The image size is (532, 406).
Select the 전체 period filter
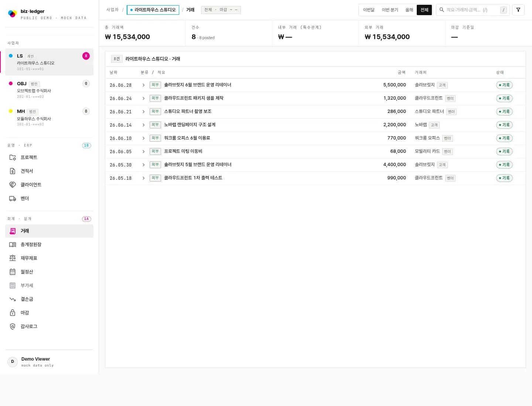coord(424,10)
